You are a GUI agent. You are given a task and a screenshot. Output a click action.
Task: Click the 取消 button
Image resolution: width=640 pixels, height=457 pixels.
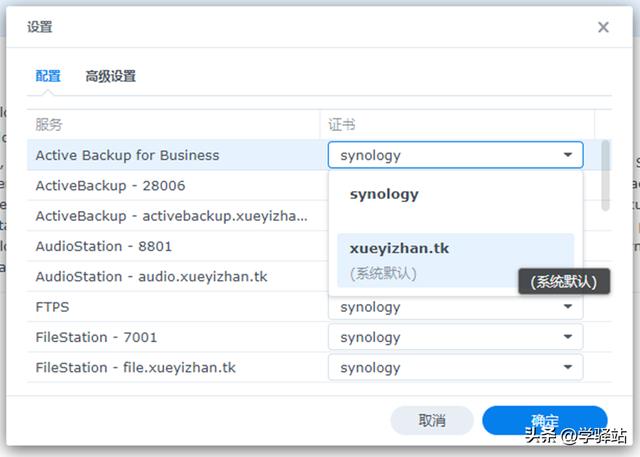pos(432,420)
